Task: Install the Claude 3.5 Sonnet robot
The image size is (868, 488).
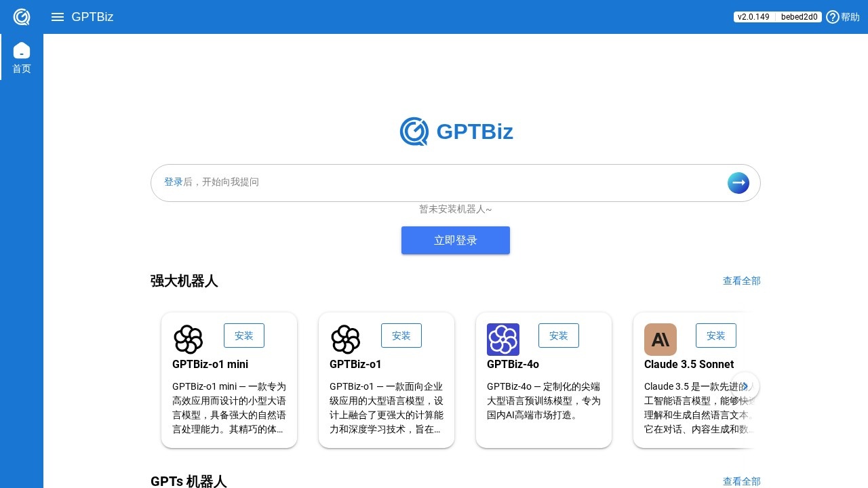Action: [x=715, y=335]
